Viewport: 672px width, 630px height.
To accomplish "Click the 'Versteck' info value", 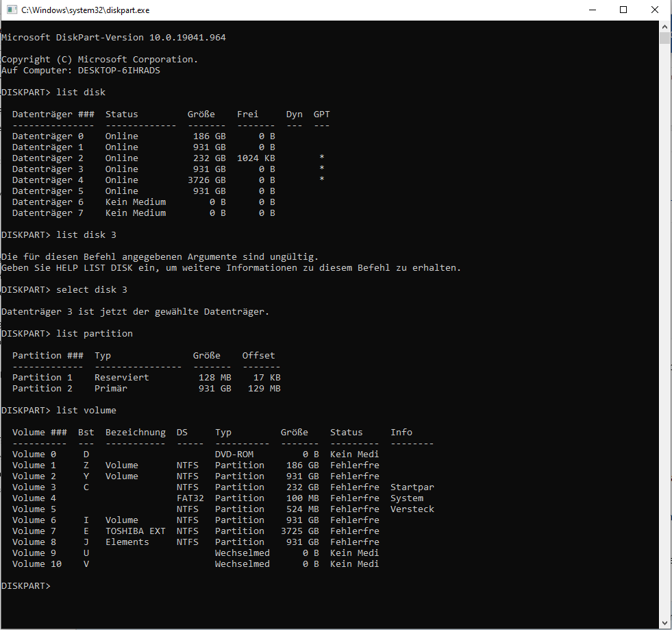I will (x=412, y=509).
